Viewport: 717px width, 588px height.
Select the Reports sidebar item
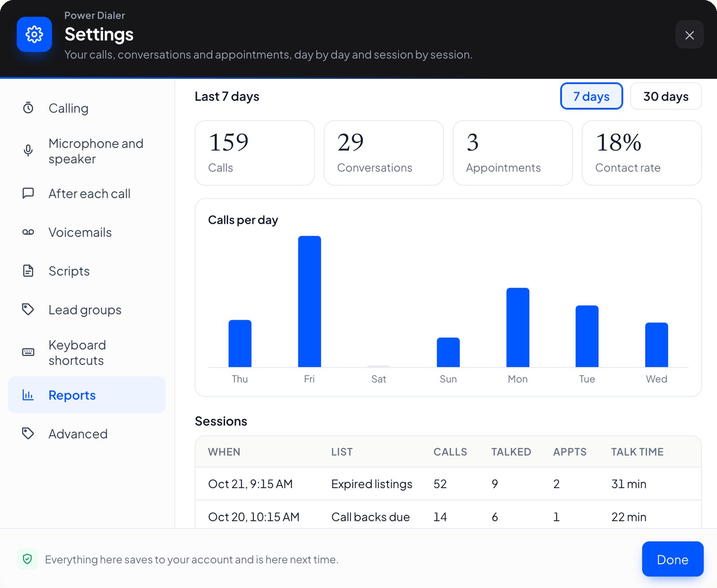87,395
